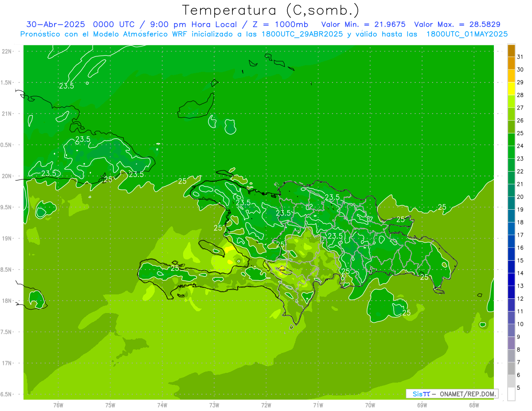Pick the purple swatch between 9 and 10
Screen dimensions: 532x411
coord(511,330)
